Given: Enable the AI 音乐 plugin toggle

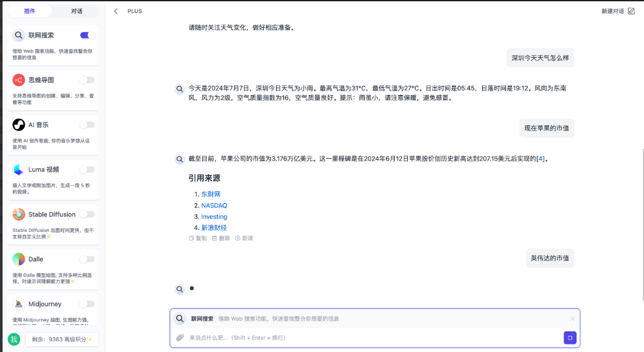Looking at the screenshot, I should point(87,125).
